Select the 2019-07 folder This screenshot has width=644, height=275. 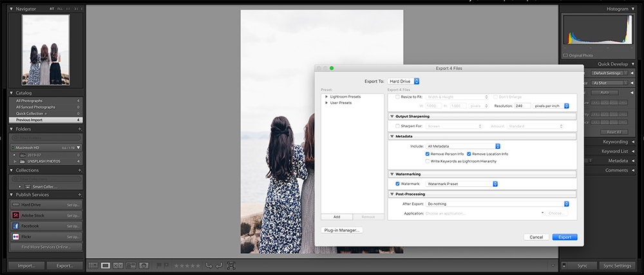[46, 155]
